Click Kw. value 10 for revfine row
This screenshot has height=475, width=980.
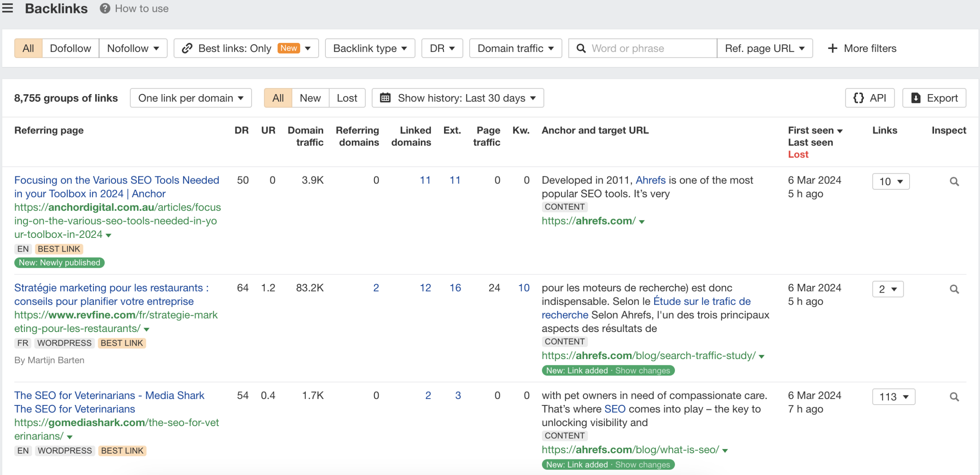point(524,288)
